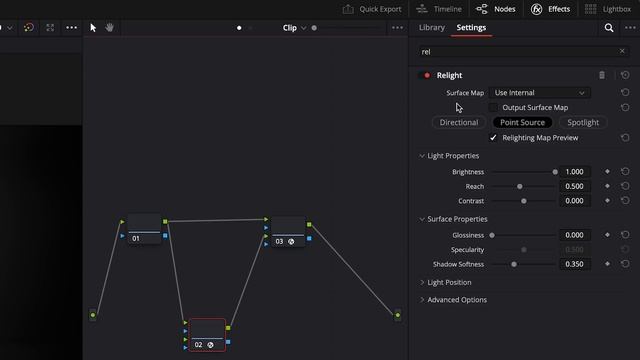Add a keyframe for Brightness

pyautogui.click(x=607, y=172)
